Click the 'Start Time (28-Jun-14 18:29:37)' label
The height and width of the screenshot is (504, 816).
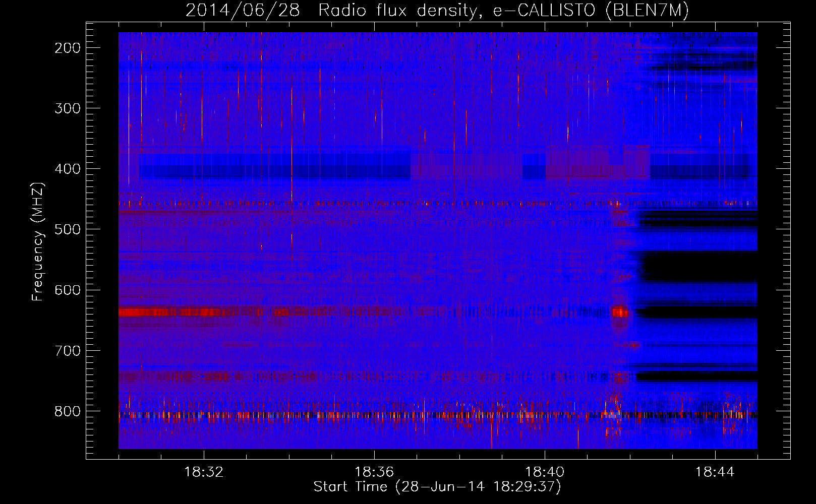pos(437,487)
